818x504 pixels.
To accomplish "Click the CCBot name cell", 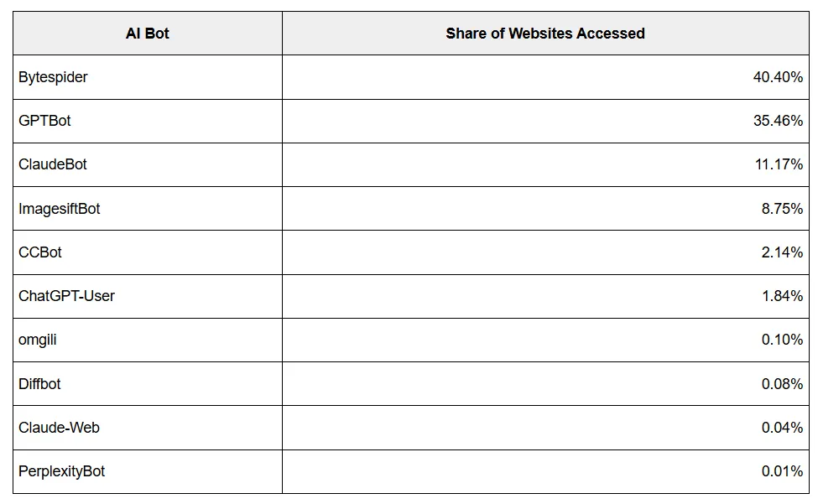I will tap(40, 252).
